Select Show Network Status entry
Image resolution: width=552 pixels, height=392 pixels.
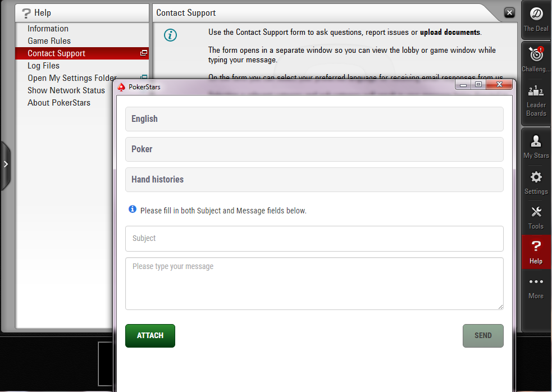tap(66, 90)
